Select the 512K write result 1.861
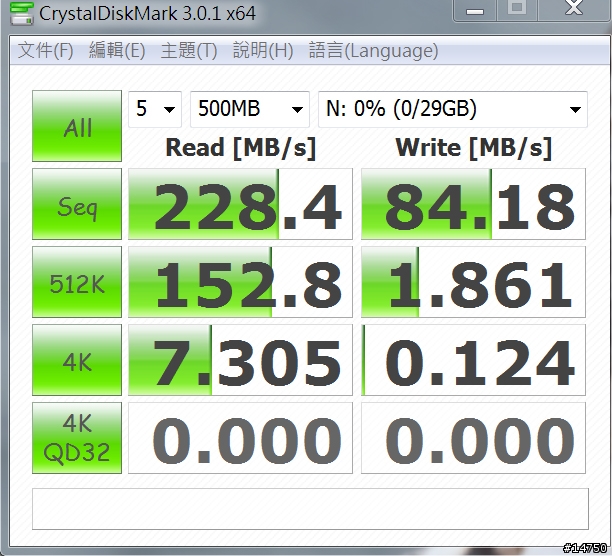 (473, 282)
